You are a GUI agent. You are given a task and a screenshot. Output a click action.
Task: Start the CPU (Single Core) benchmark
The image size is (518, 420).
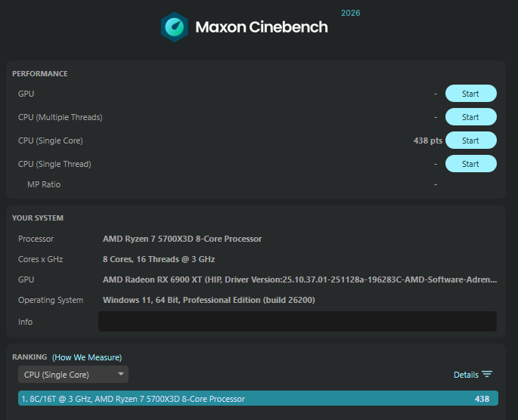coord(471,141)
